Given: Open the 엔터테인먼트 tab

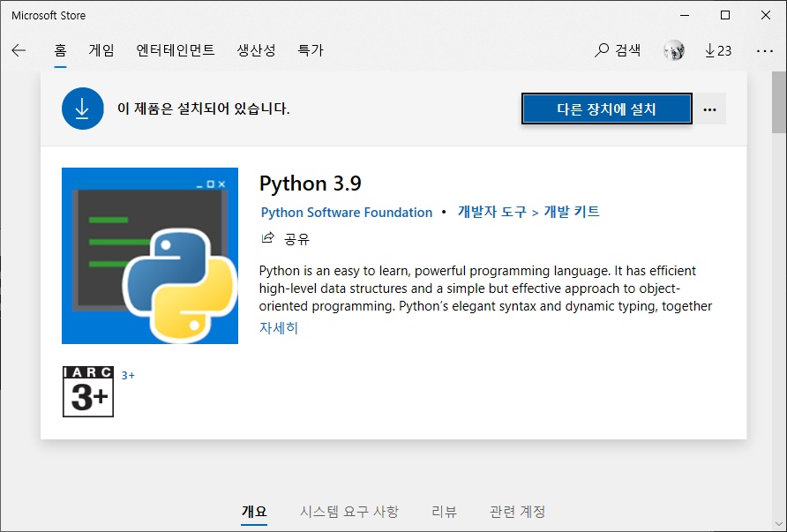Looking at the screenshot, I should (x=176, y=50).
